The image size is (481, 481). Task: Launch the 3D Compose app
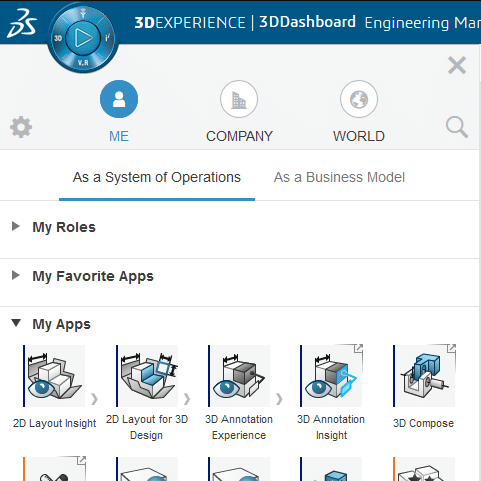tap(424, 376)
